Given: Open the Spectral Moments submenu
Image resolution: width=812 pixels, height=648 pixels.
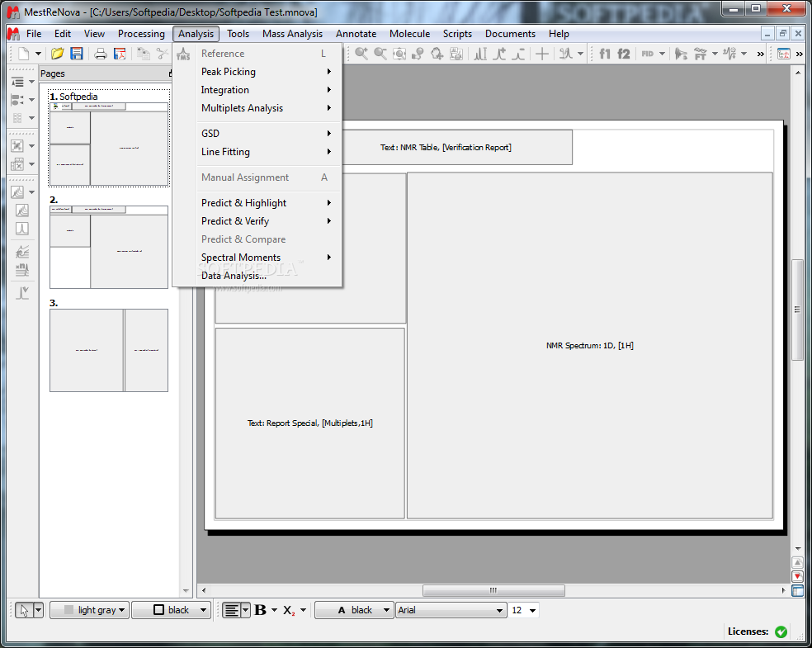Looking at the screenshot, I should point(267,257).
